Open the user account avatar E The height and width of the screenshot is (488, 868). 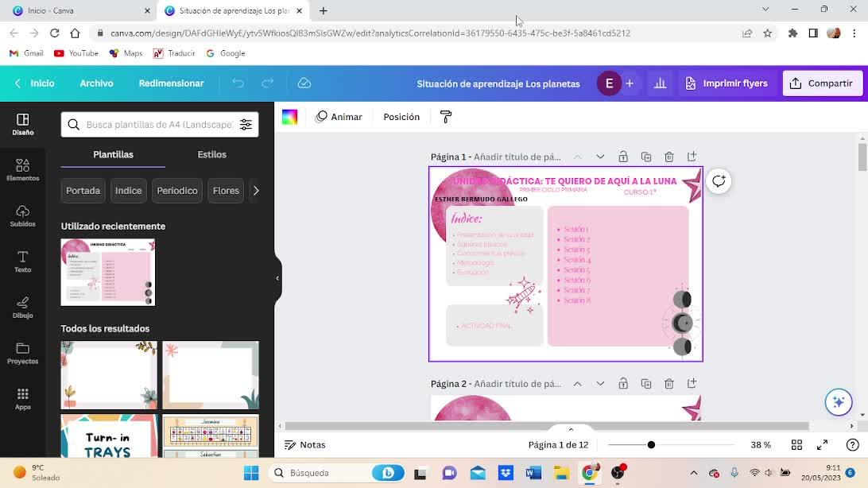[610, 83]
